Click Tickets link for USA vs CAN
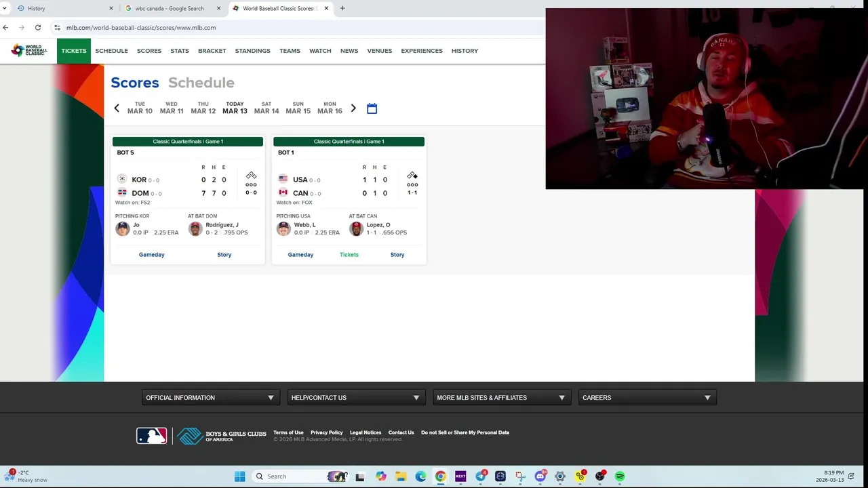Screen dimensions: 868x488 (x=349, y=255)
